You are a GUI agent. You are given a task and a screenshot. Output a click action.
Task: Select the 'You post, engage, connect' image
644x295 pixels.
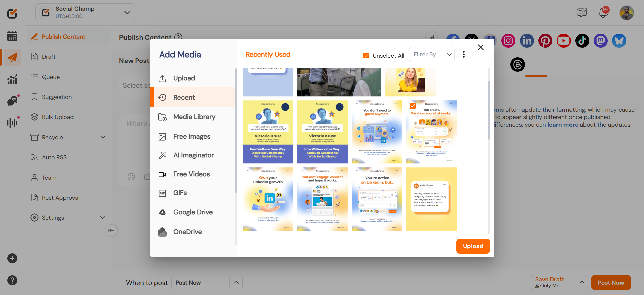(x=323, y=199)
